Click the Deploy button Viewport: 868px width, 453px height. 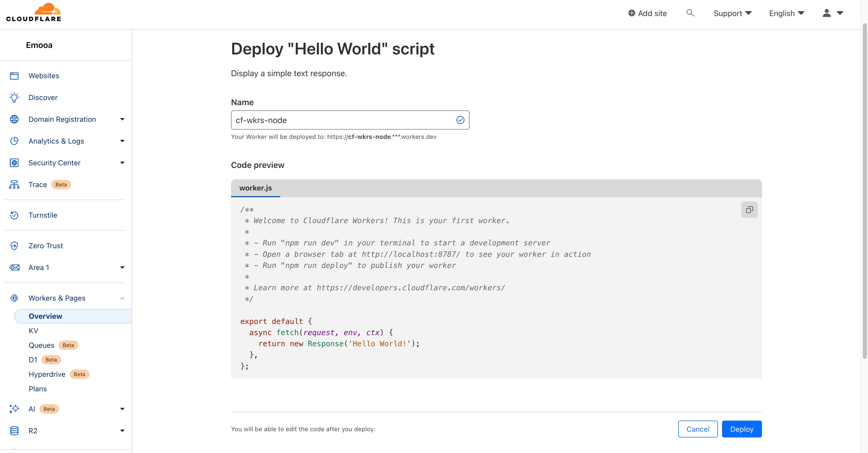pyautogui.click(x=742, y=429)
